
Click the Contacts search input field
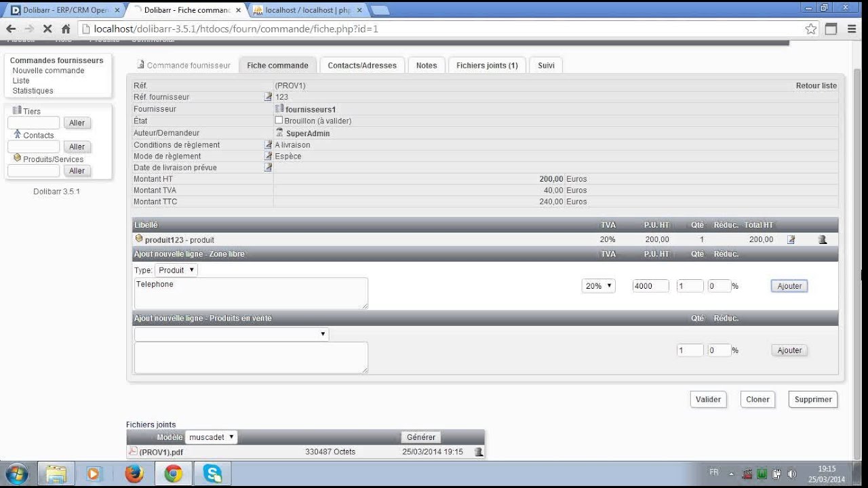coord(34,146)
